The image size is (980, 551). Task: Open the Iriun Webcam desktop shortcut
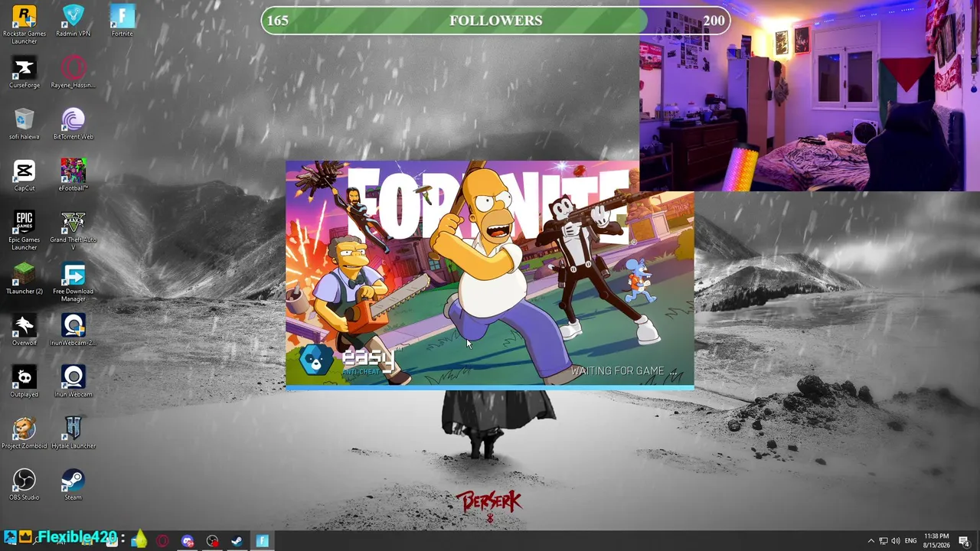(73, 381)
